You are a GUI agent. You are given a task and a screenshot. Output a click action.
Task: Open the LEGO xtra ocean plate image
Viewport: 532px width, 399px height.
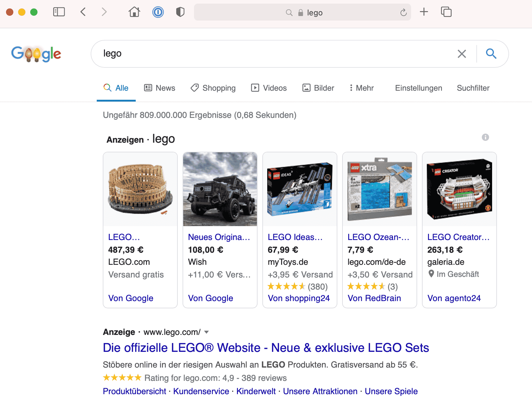tap(380, 189)
